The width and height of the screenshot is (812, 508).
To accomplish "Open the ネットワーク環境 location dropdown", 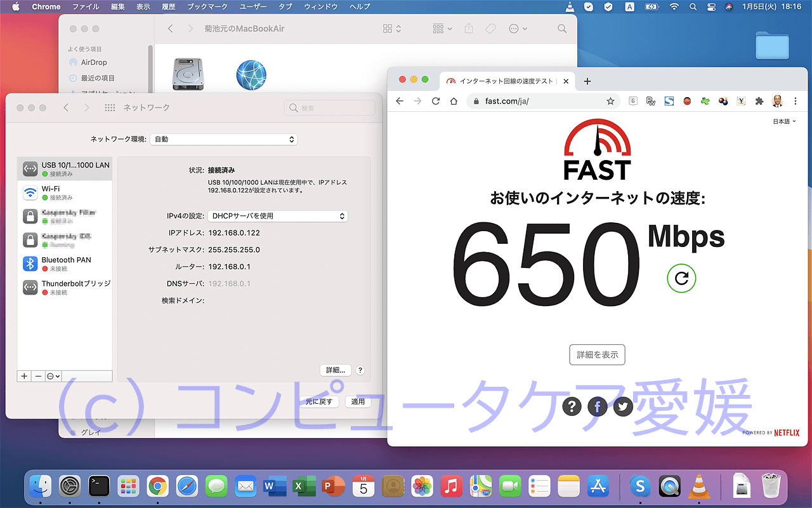I will (223, 139).
